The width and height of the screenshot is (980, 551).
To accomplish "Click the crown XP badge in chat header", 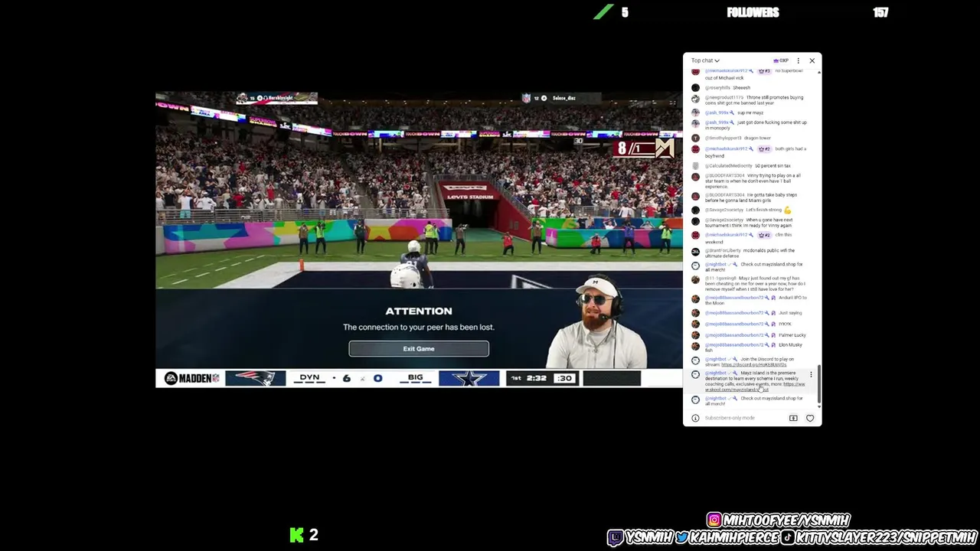I will [781, 60].
